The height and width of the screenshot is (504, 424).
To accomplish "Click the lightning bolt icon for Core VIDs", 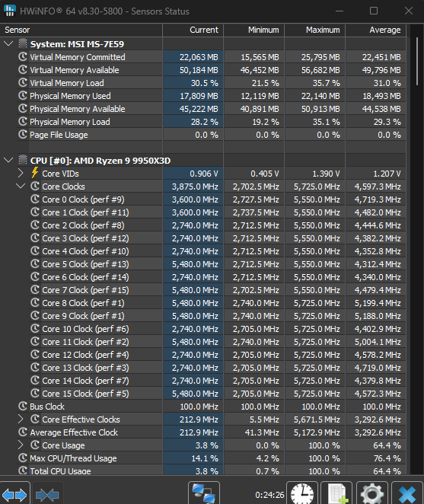I will [35, 173].
